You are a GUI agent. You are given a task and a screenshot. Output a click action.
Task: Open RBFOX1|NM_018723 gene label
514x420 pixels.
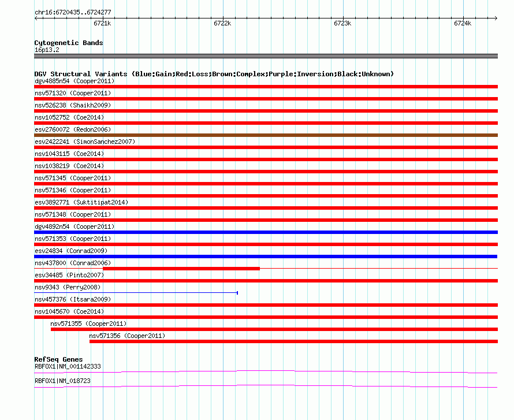[x=62, y=381]
